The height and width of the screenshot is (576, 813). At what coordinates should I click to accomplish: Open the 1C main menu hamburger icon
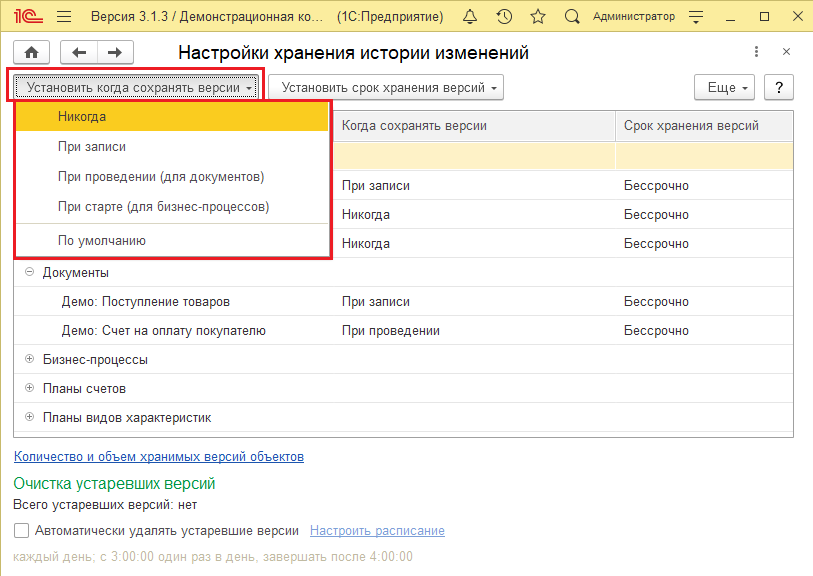tap(64, 17)
